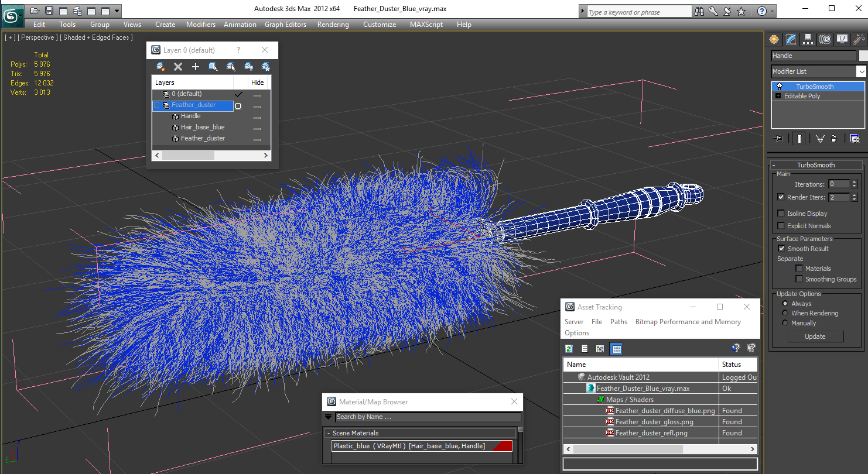Click Freeze/Unfreeze All Layers icon
This screenshot has width=868, height=474.
(266, 67)
